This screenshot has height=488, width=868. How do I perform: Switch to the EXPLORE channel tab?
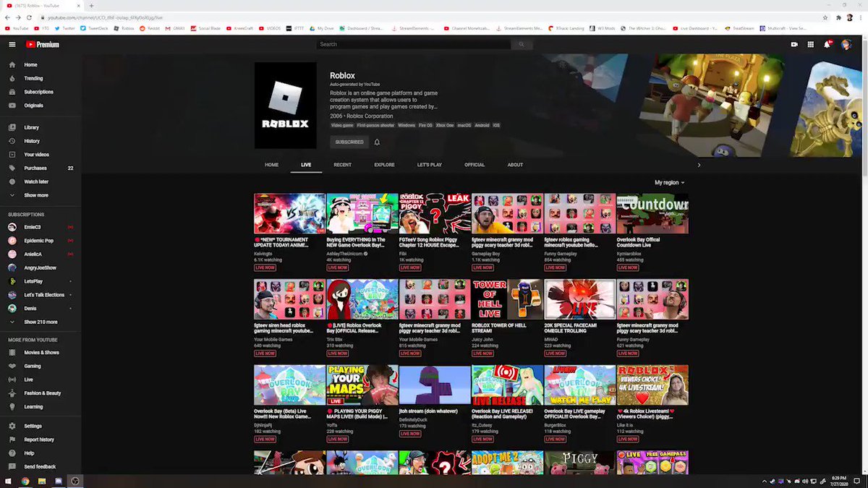[x=384, y=165]
